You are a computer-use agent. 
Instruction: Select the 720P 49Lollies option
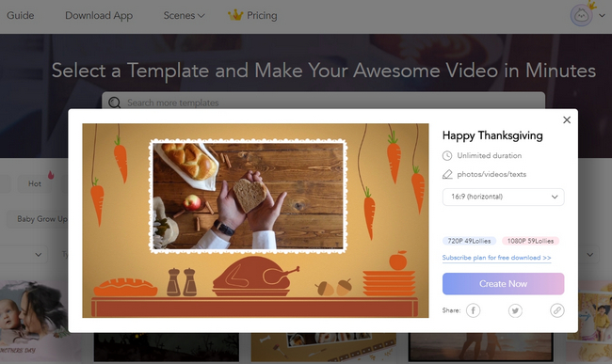point(469,241)
